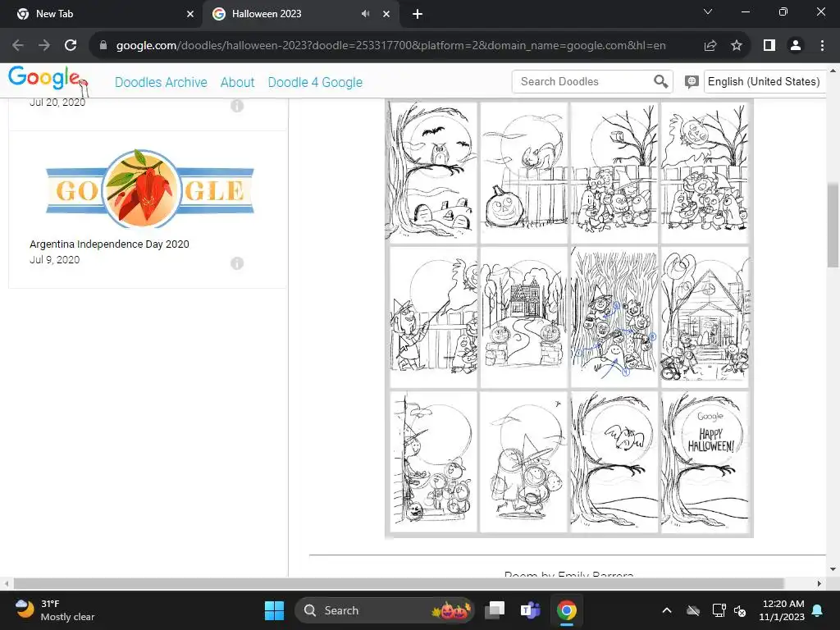Open Doodle 4 Google link
Viewport: 840px width, 630px height.
[315, 82]
